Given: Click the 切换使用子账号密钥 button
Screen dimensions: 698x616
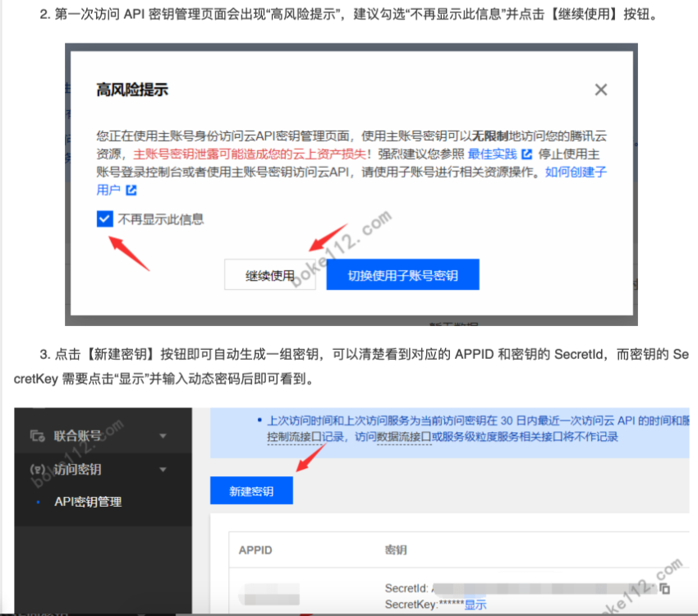Looking at the screenshot, I should [x=402, y=276].
